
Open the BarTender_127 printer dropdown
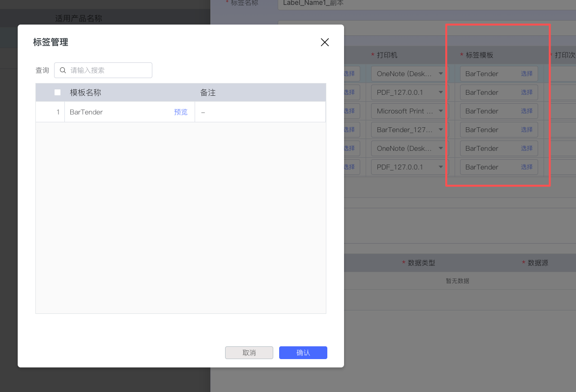pos(441,130)
